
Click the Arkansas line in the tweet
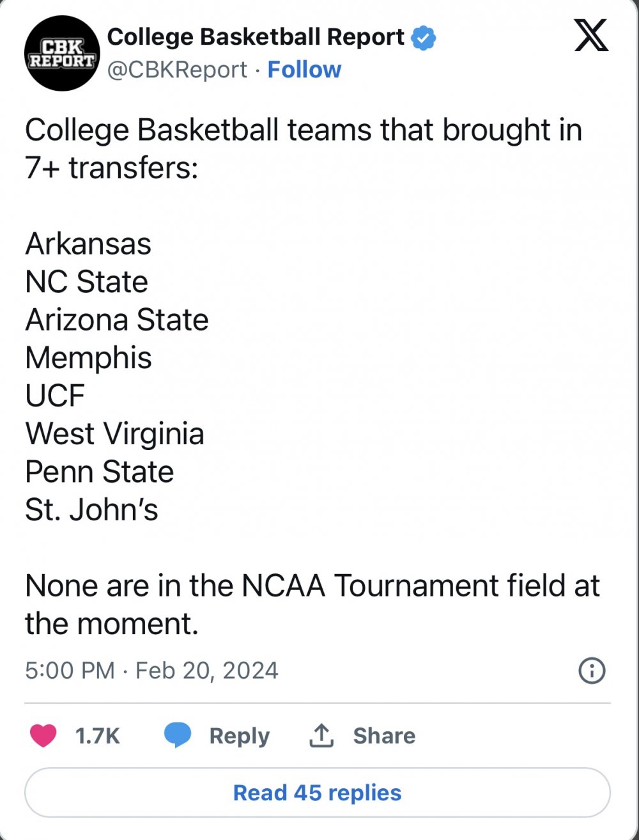click(x=88, y=244)
